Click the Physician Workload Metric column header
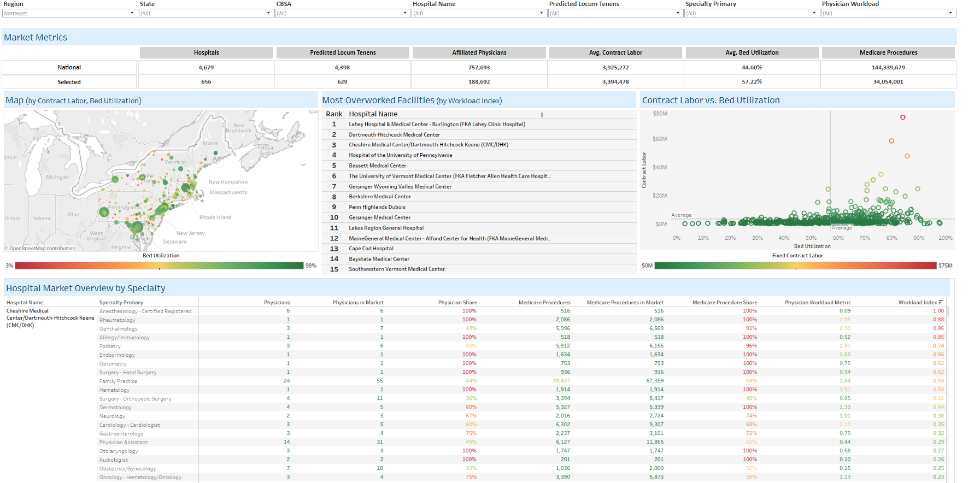This screenshot has width=980, height=483. coord(818,302)
